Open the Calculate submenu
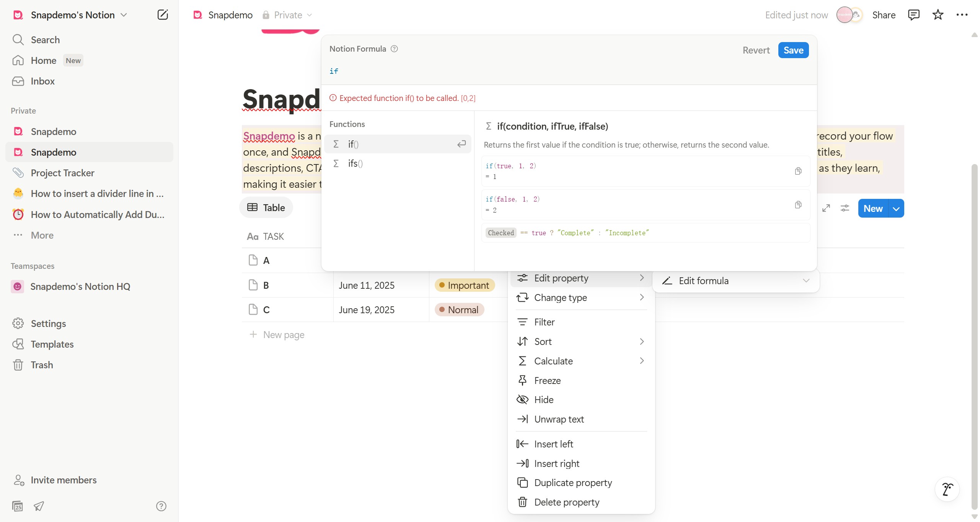980x522 pixels. pyautogui.click(x=581, y=361)
